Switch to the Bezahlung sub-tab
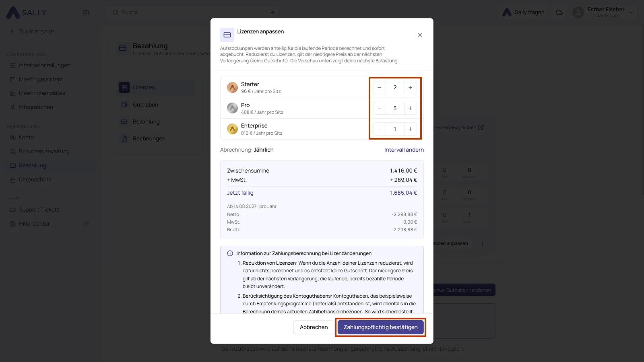Screen dimensions: 644x362 pos(156,121)
